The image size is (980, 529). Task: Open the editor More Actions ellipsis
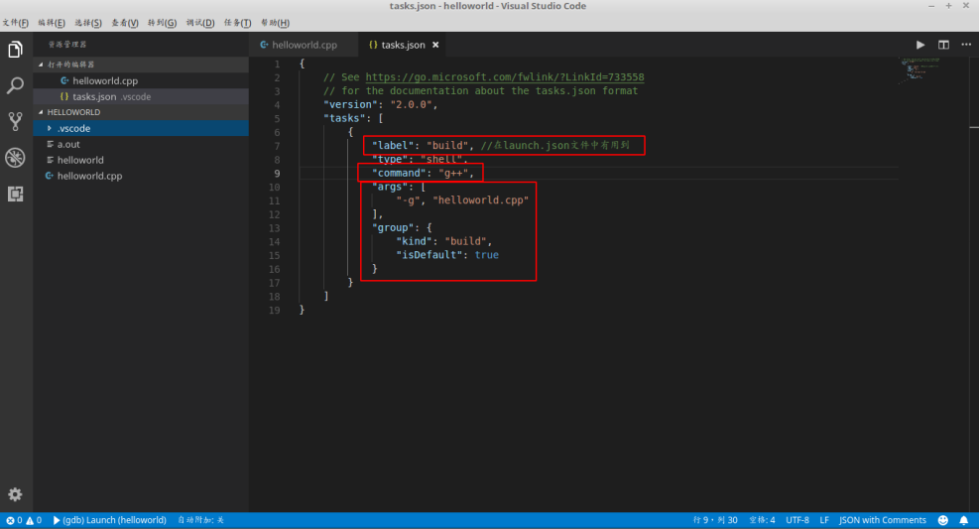click(966, 45)
